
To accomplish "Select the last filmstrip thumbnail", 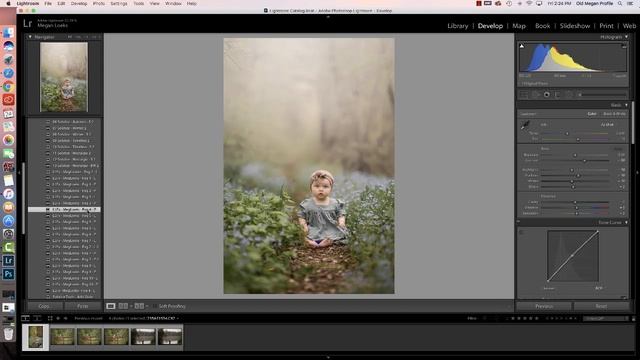I will [x=170, y=337].
